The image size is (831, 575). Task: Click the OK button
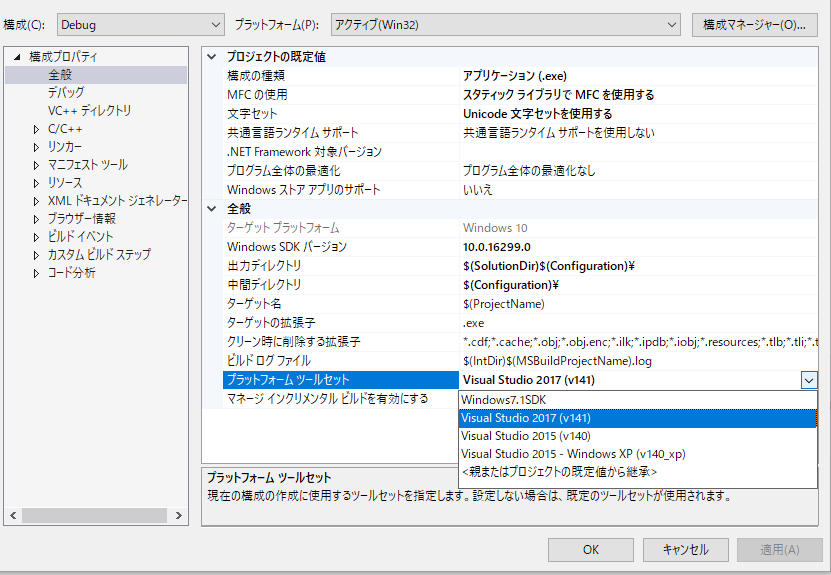click(x=590, y=550)
